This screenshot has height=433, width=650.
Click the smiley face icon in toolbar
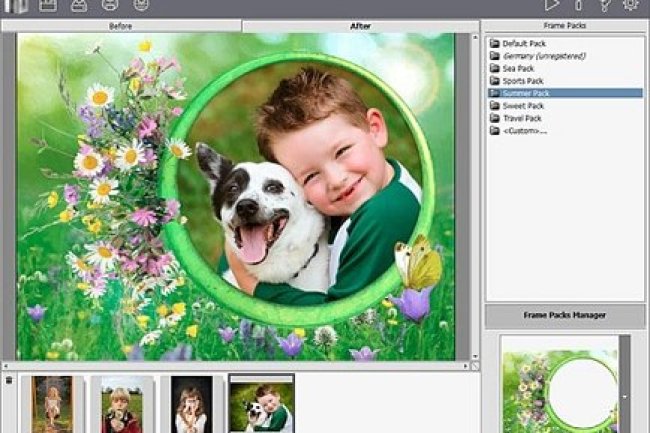tap(141, 5)
